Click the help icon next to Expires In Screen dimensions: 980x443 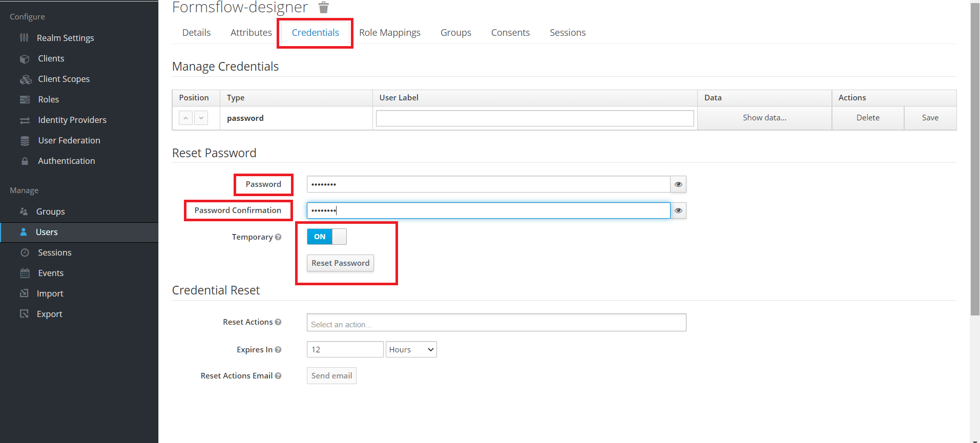pos(278,349)
